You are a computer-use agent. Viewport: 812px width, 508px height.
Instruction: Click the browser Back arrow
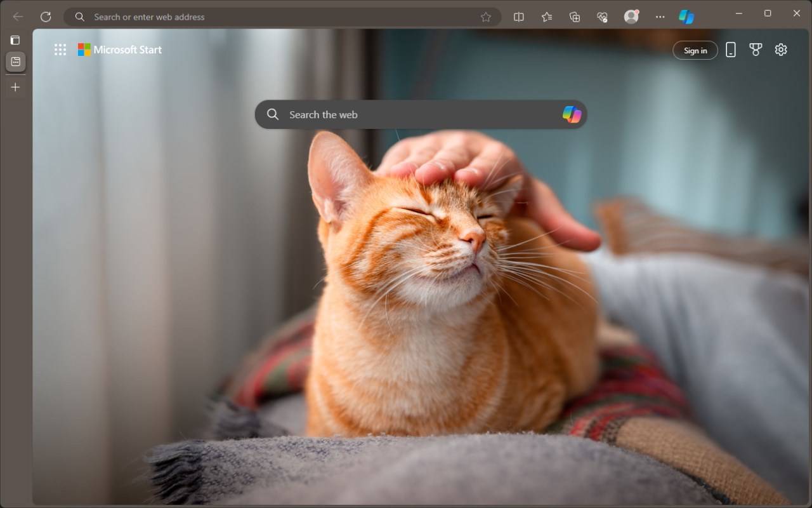click(x=18, y=17)
